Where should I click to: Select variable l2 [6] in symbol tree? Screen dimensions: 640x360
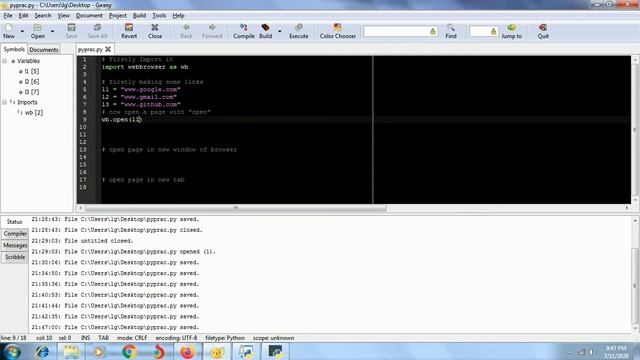32,82
